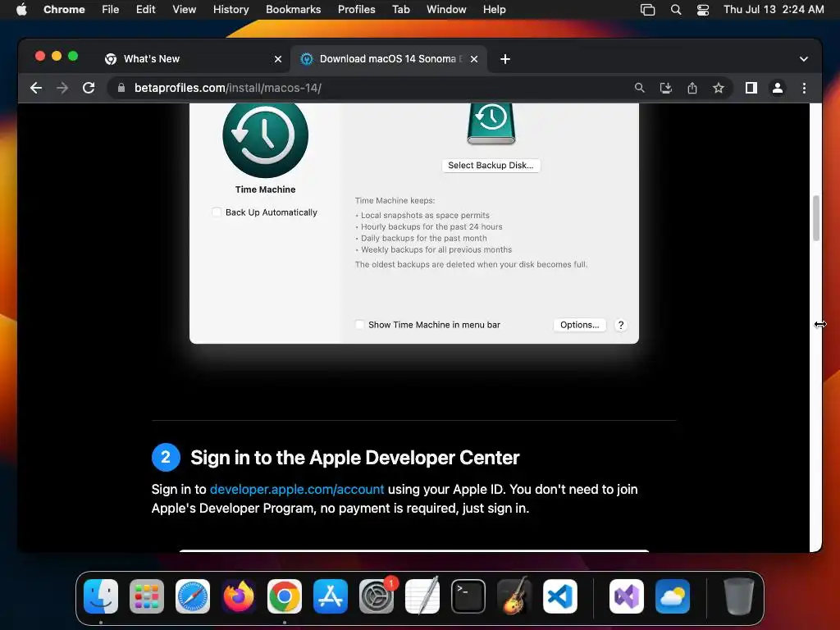Reload the current page

click(x=89, y=88)
